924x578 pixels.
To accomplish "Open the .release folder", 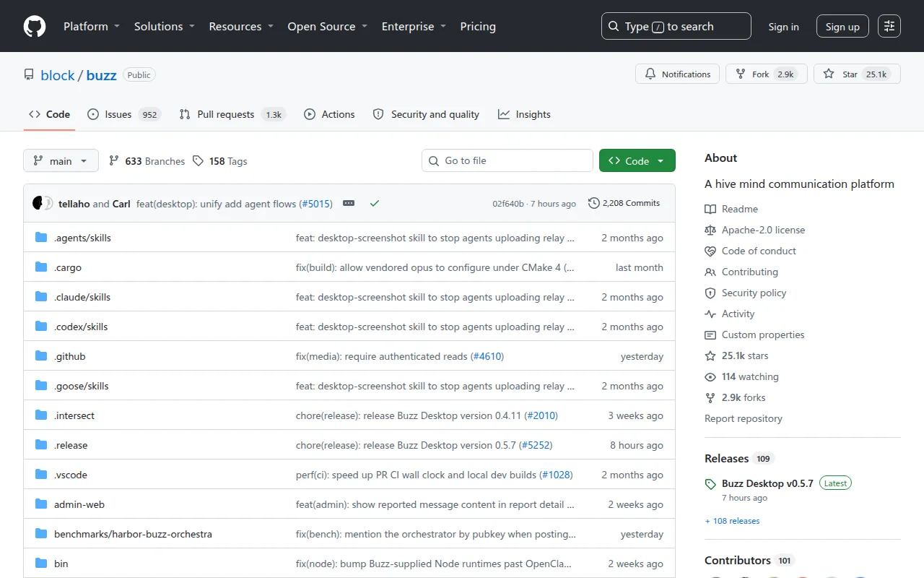I will 71,445.
